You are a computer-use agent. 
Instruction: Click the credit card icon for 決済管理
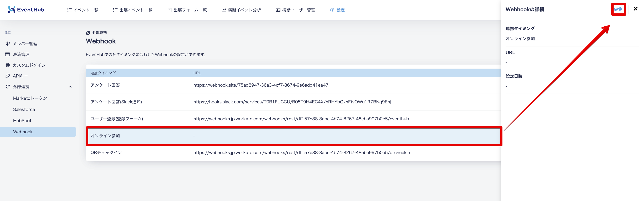point(8,54)
